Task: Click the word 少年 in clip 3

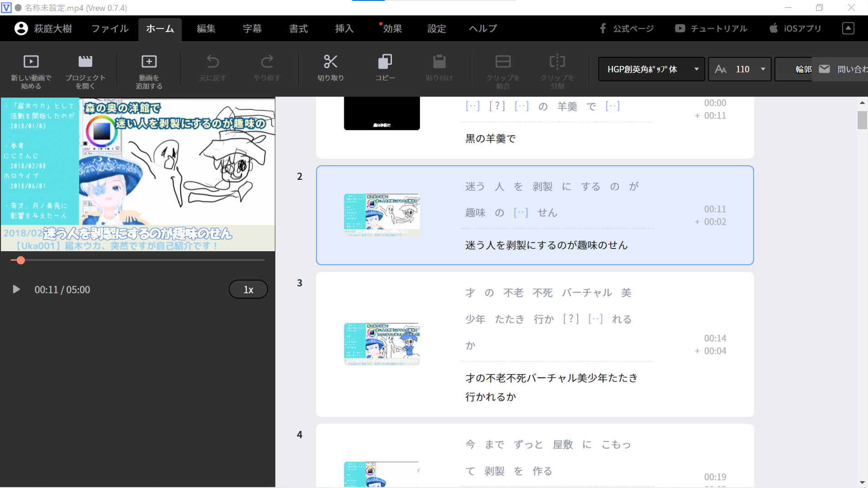Action: (475, 319)
